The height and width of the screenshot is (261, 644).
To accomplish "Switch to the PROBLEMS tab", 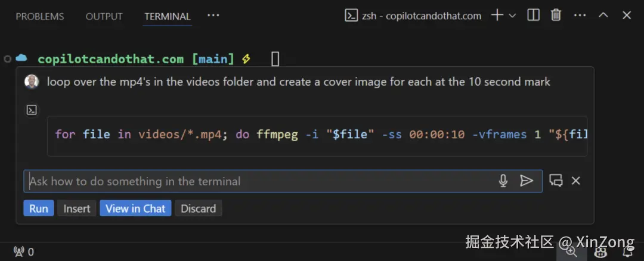I will [40, 17].
